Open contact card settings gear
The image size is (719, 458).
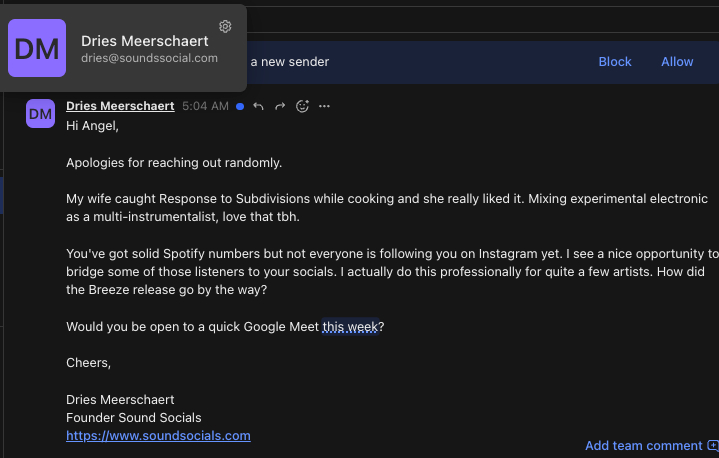coord(225,26)
